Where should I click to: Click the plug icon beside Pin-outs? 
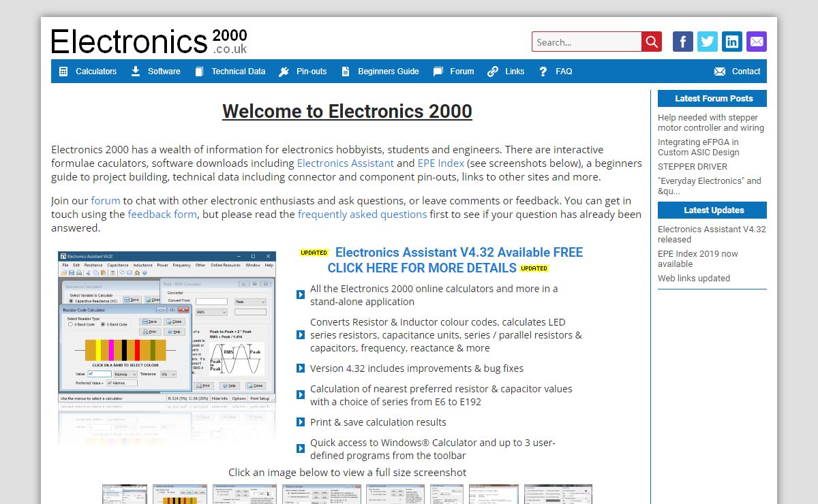pos(284,72)
